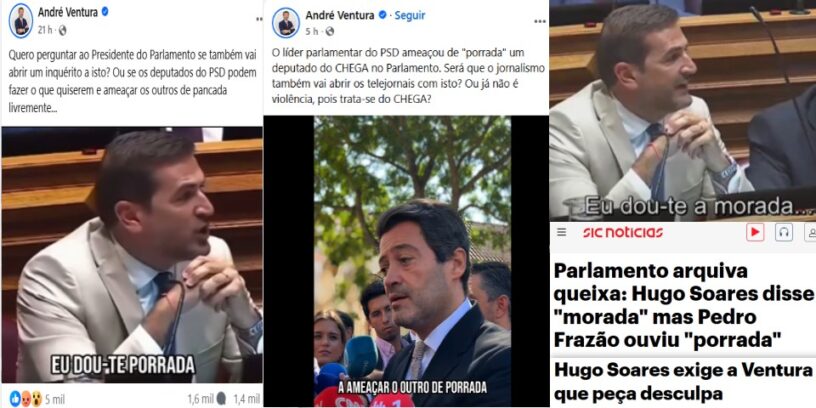Open the SIC Notícias hamburger menu
Viewport: 816px width, 408px height.
click(x=562, y=232)
